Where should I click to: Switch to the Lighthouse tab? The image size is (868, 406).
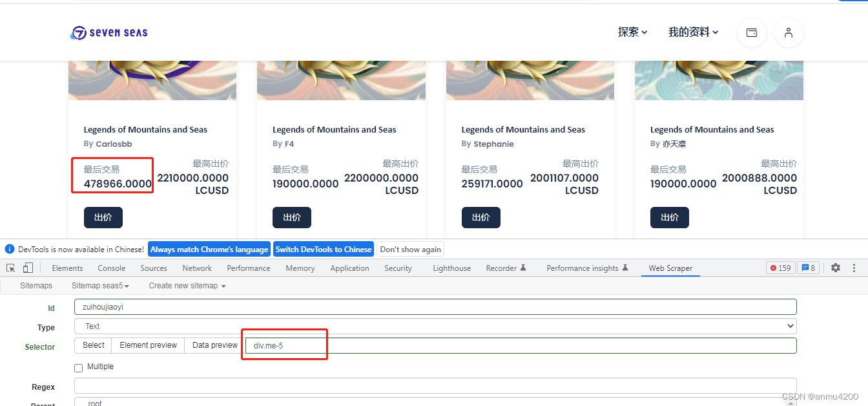pos(452,268)
